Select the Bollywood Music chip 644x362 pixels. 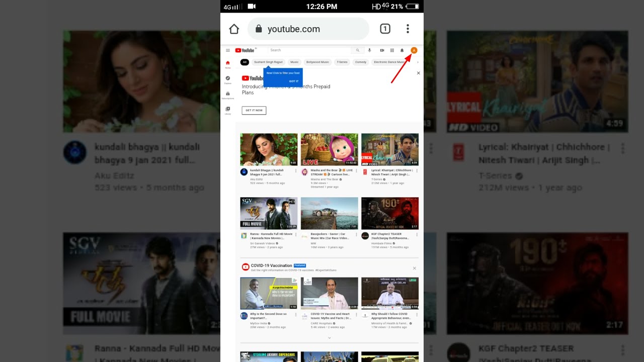[x=317, y=62]
